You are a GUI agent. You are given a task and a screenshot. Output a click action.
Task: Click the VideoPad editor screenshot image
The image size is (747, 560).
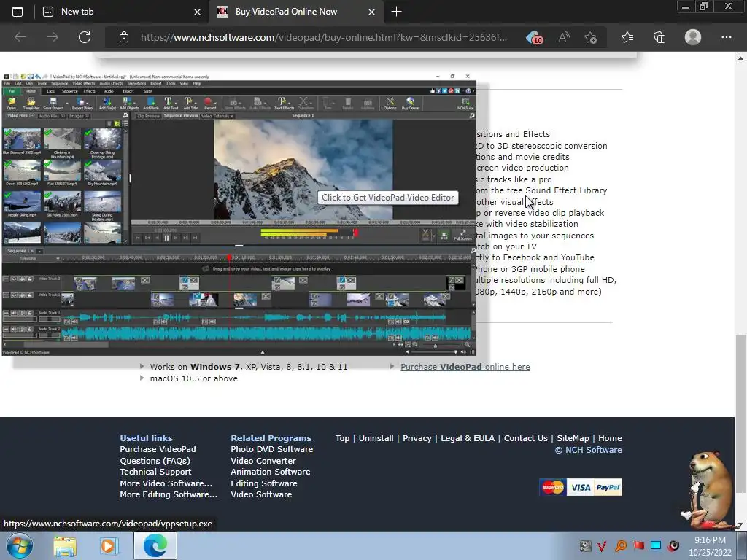pyautogui.click(x=239, y=214)
